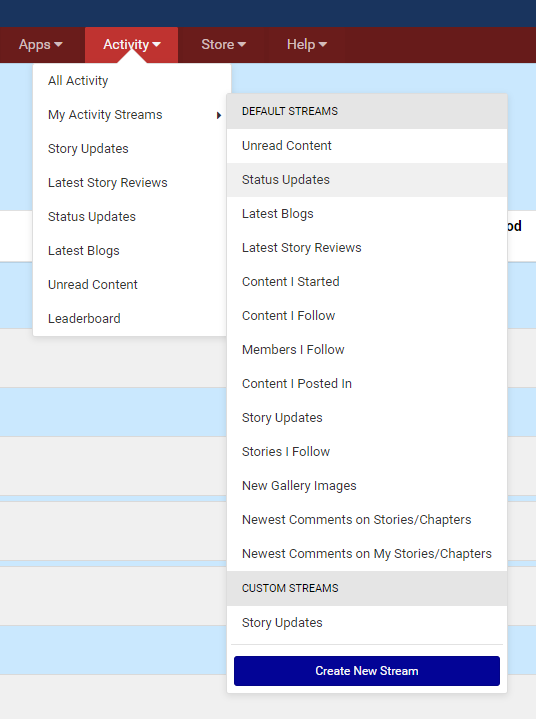Select All Activity from the menu

(132, 81)
